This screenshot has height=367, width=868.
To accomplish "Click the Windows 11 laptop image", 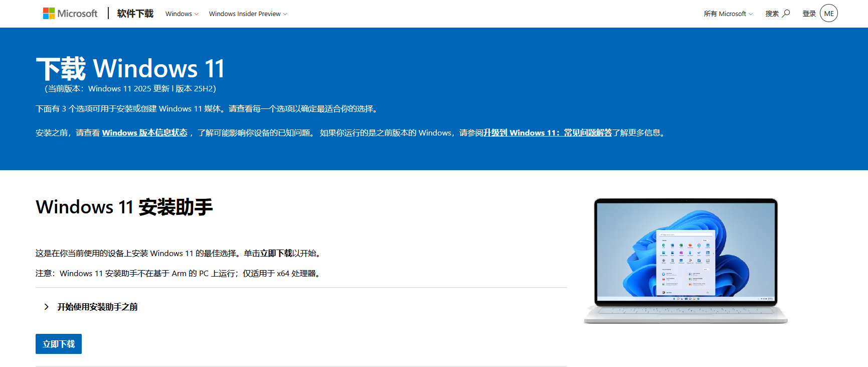I will click(685, 261).
